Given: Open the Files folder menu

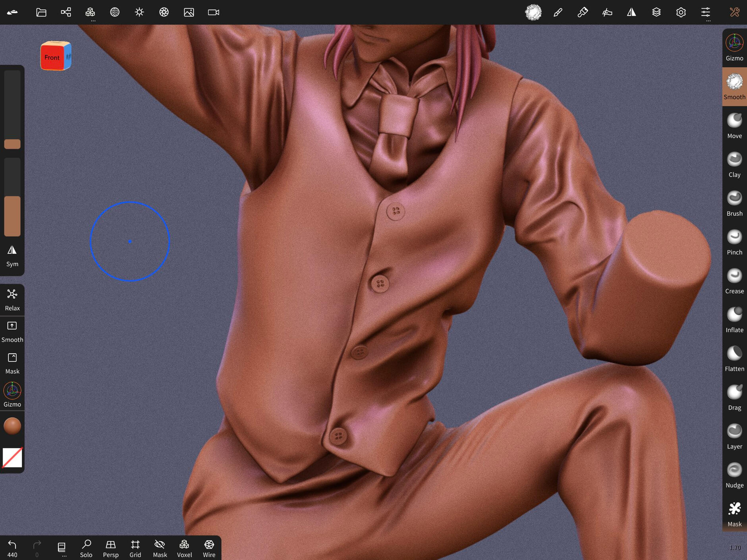Looking at the screenshot, I should pos(41,12).
